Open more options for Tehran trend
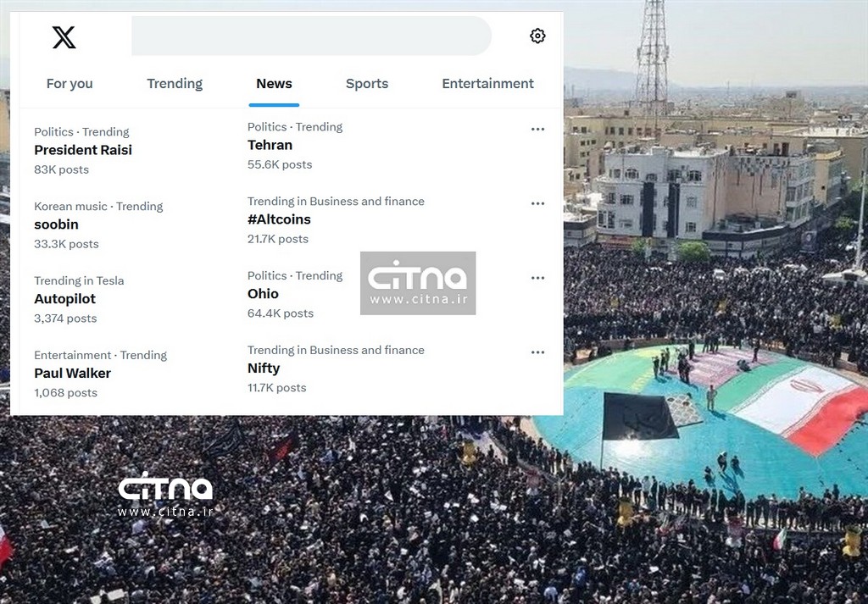868x604 pixels. [537, 129]
